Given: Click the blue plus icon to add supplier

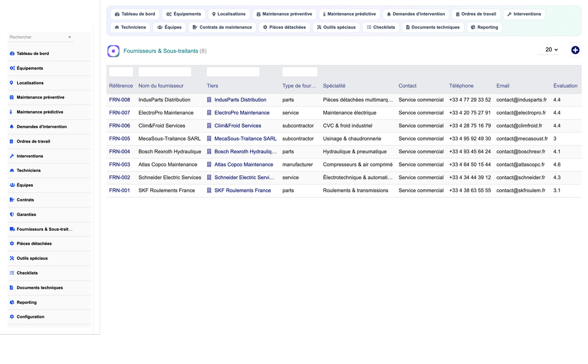Looking at the screenshot, I should pyautogui.click(x=575, y=50).
